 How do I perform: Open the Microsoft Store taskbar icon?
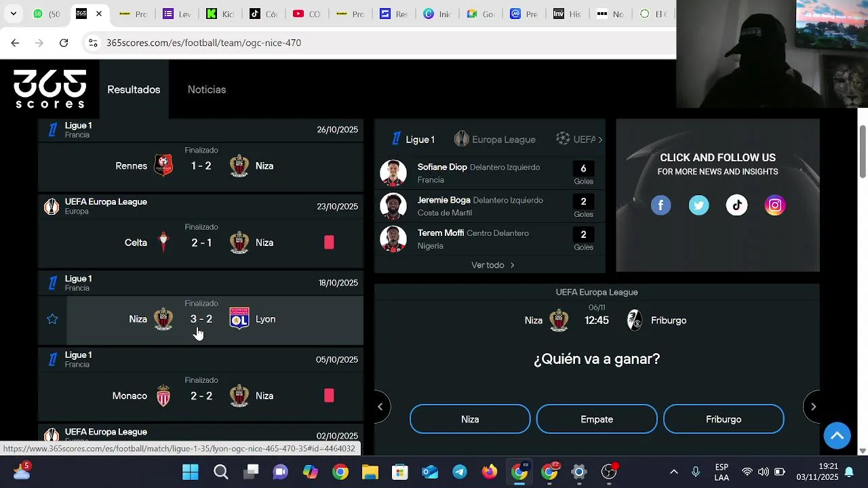[x=400, y=472]
